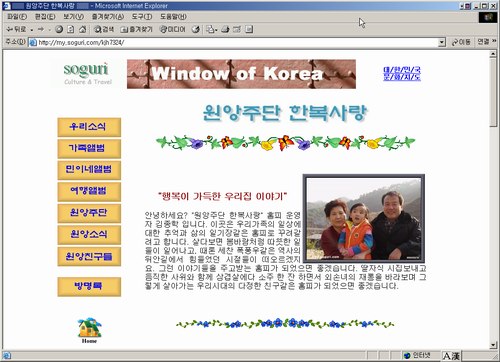The width and height of the screenshot is (500, 362).
Task: Open the 즐겨찾기(A) menu in the menu bar
Action: 108,16
